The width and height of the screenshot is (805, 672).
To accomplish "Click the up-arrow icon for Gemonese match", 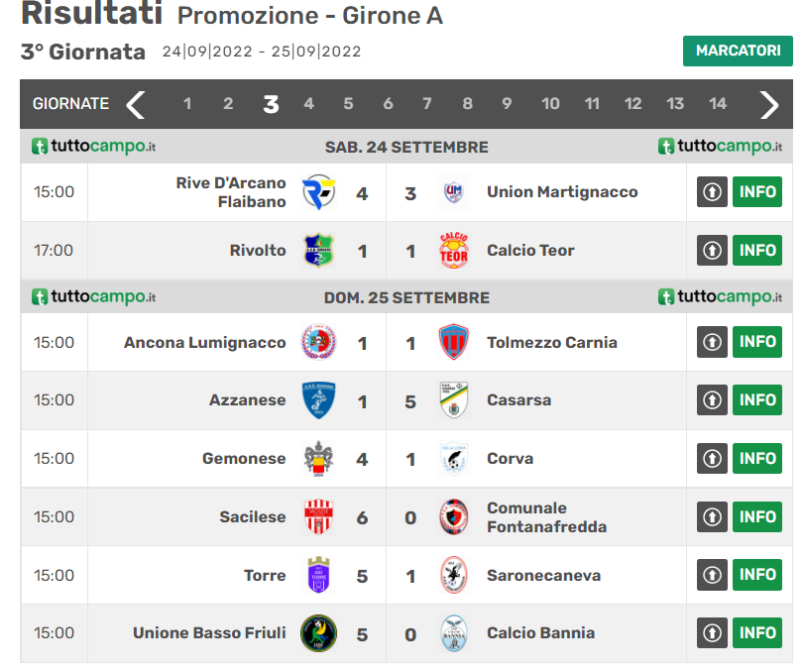I will point(712,459).
